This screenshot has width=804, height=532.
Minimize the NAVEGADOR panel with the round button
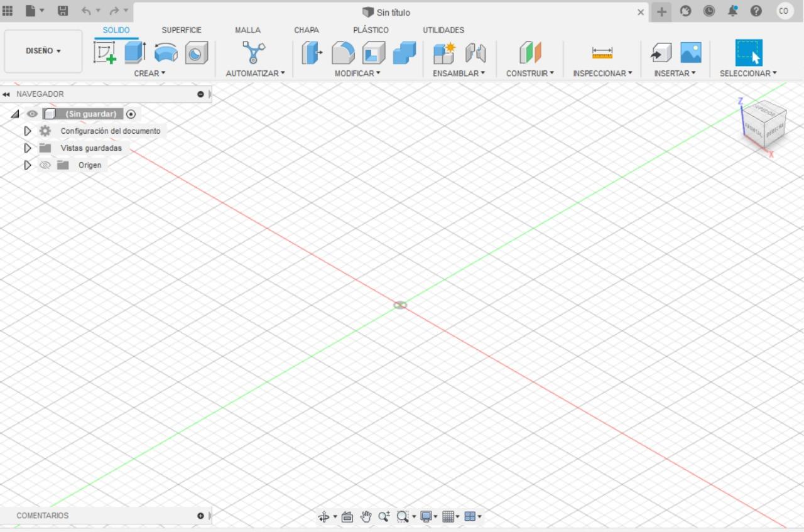tap(200, 94)
